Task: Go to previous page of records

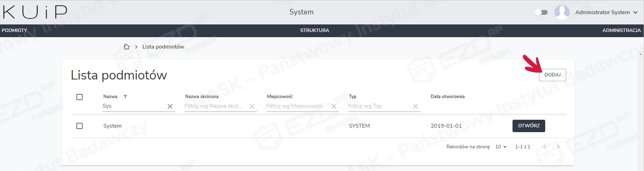Action: (545, 147)
